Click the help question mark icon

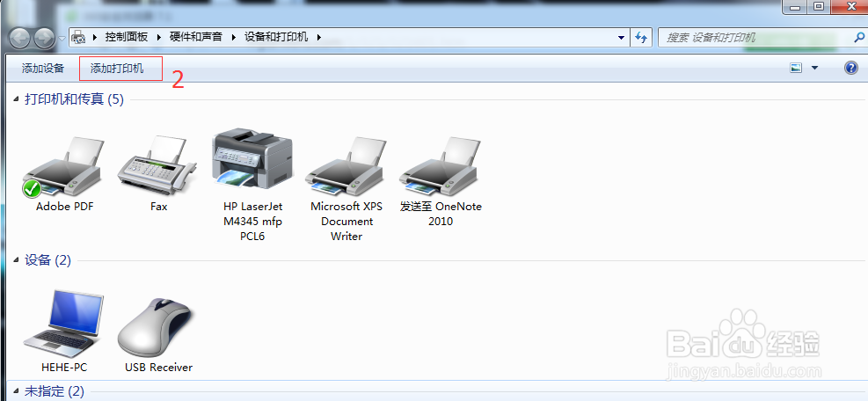click(850, 68)
